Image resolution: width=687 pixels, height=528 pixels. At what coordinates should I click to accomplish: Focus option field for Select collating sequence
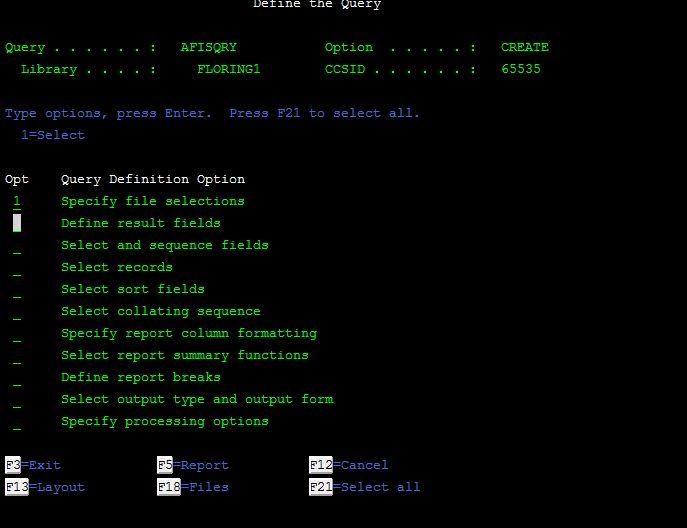17,311
